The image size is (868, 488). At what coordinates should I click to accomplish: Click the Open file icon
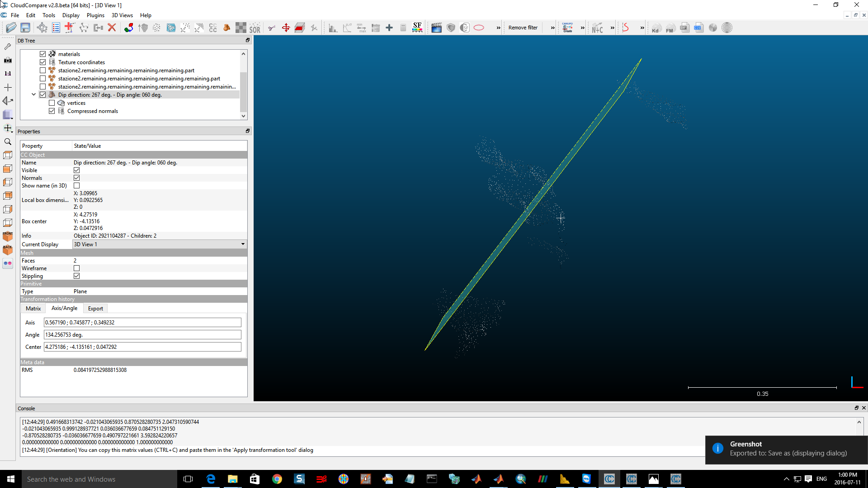(11, 28)
